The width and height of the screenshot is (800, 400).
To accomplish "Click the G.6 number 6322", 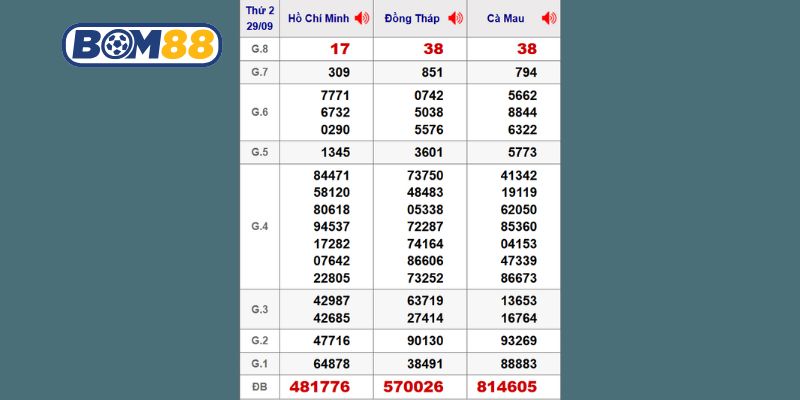I will point(522,130).
